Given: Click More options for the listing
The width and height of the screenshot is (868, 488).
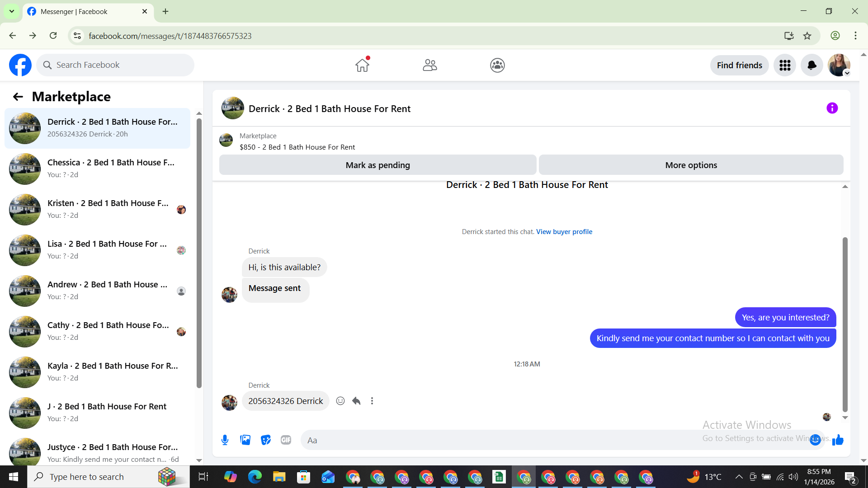Looking at the screenshot, I should point(691,165).
